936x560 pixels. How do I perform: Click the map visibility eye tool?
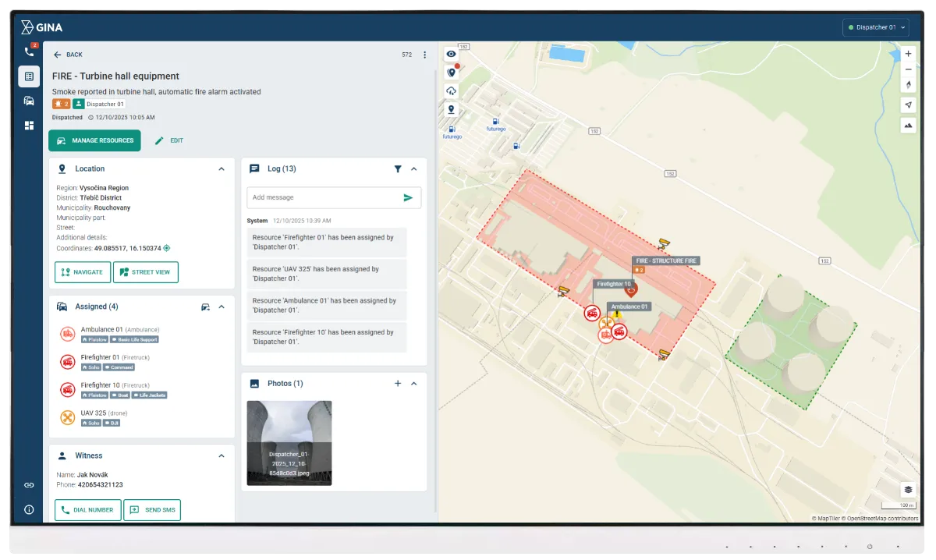(451, 54)
